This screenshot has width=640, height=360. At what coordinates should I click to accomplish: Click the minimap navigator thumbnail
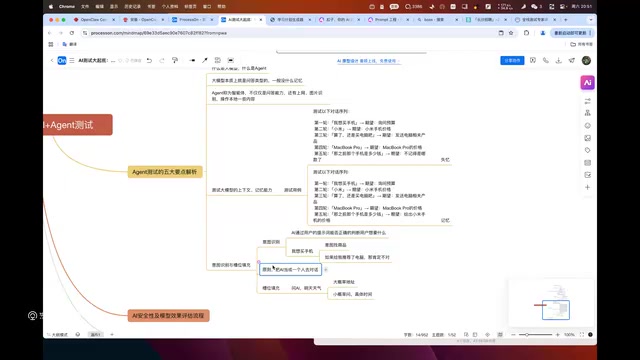coord(551,303)
